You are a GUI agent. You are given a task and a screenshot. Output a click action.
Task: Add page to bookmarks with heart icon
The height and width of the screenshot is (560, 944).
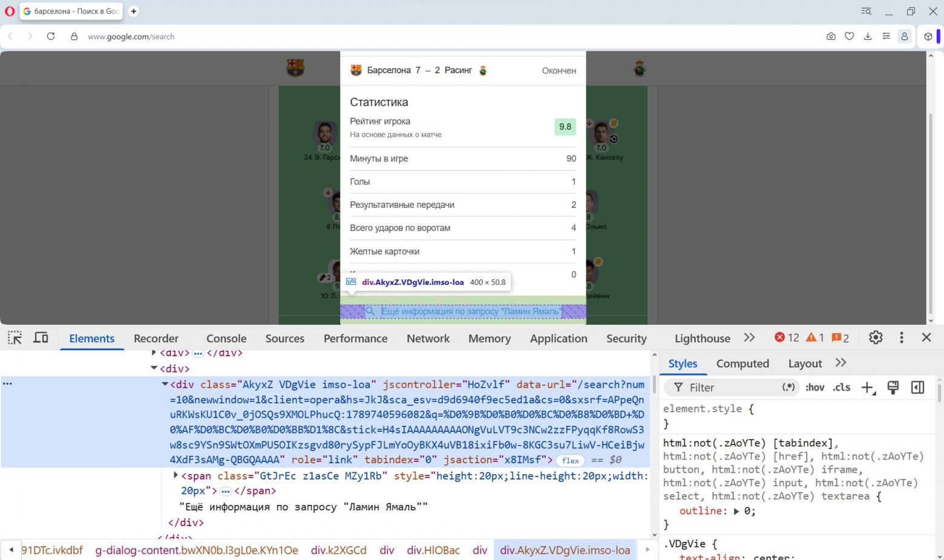coord(850,36)
